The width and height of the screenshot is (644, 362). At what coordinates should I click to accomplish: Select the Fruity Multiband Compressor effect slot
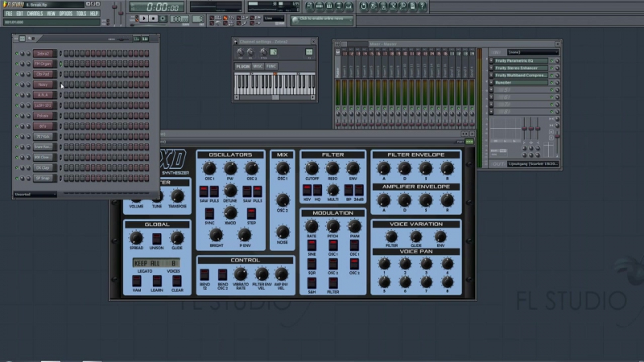(520, 76)
